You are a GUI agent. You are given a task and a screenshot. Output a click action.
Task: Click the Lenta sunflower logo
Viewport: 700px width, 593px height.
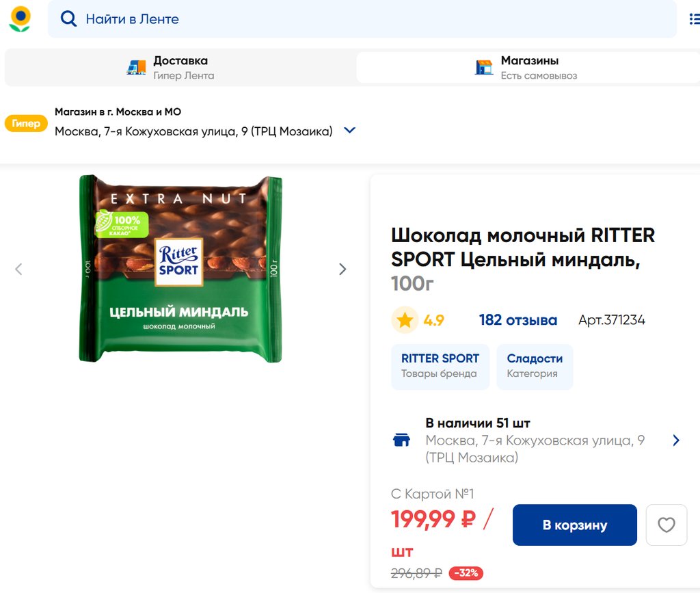(20, 18)
